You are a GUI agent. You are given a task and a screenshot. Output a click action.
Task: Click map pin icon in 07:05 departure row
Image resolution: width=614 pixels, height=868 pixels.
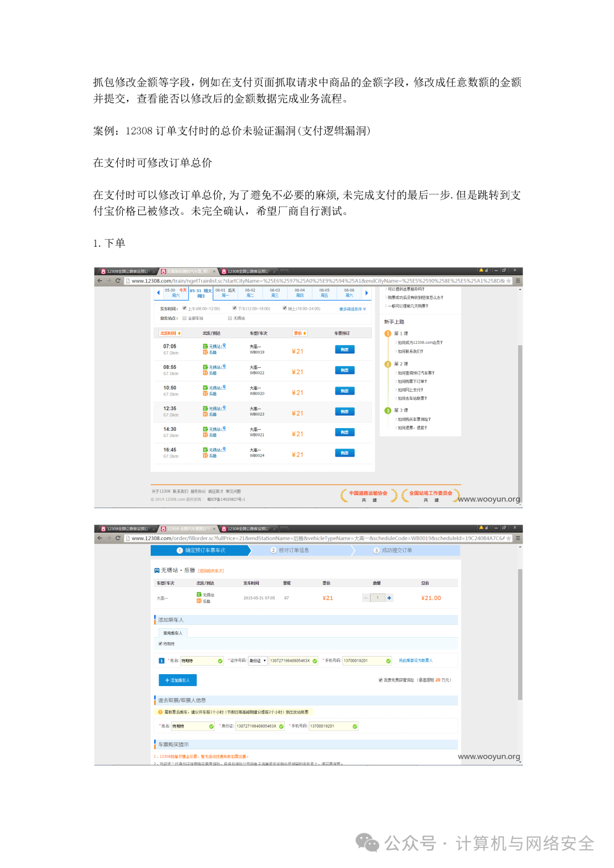[224, 346]
